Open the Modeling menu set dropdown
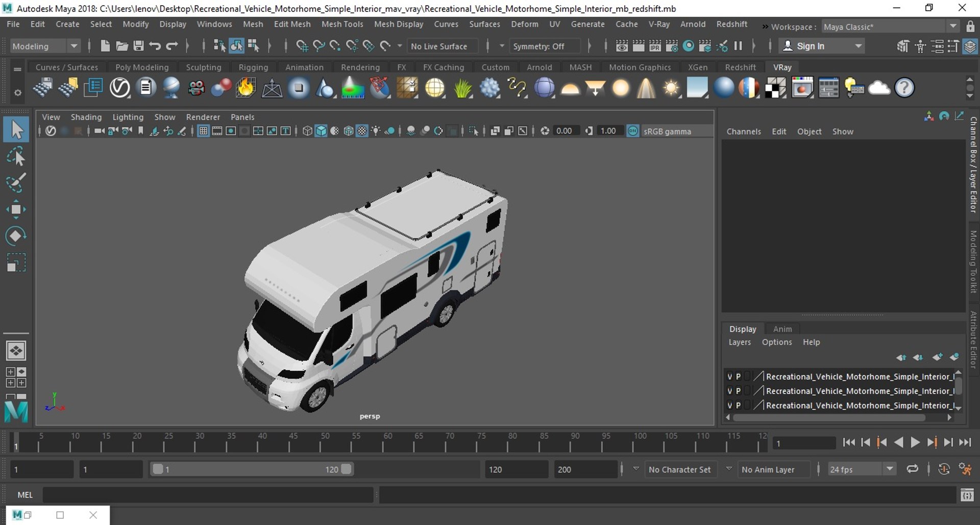 tap(45, 46)
